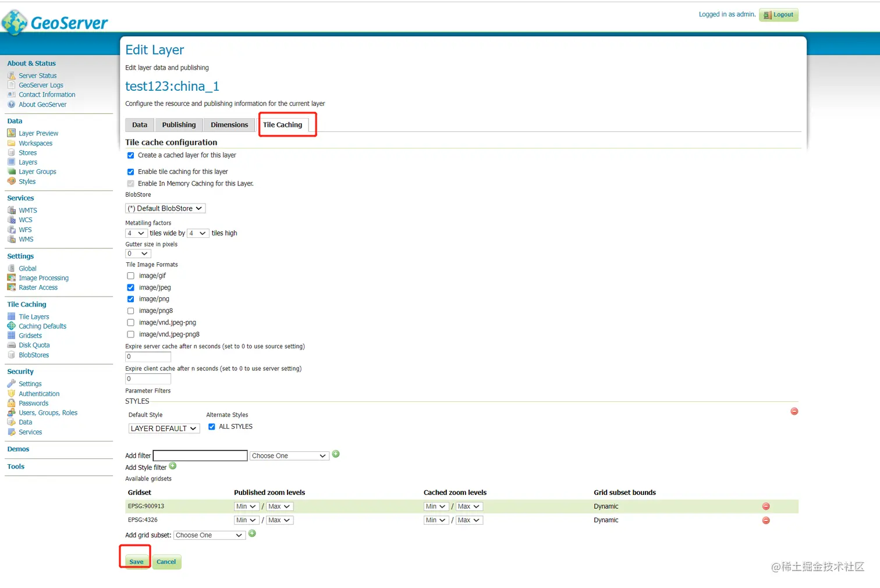Open the Add grid subset dropdown

pos(210,535)
